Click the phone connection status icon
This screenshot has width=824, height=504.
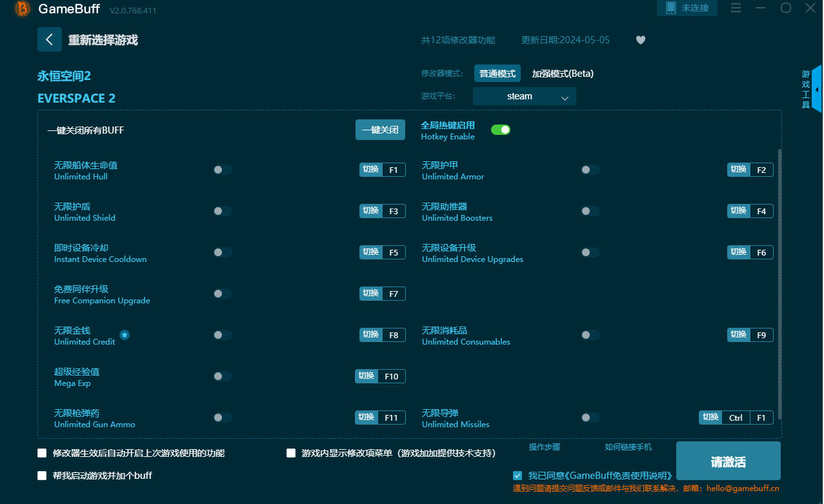pos(670,8)
